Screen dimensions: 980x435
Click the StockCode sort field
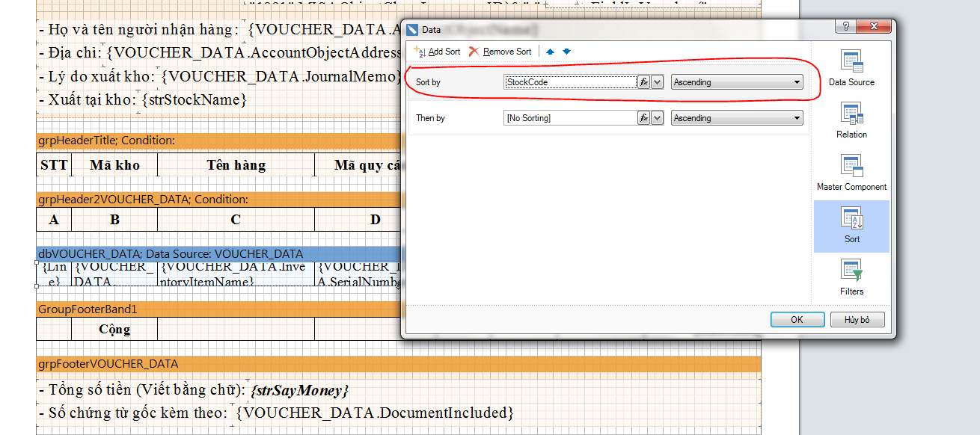(570, 82)
